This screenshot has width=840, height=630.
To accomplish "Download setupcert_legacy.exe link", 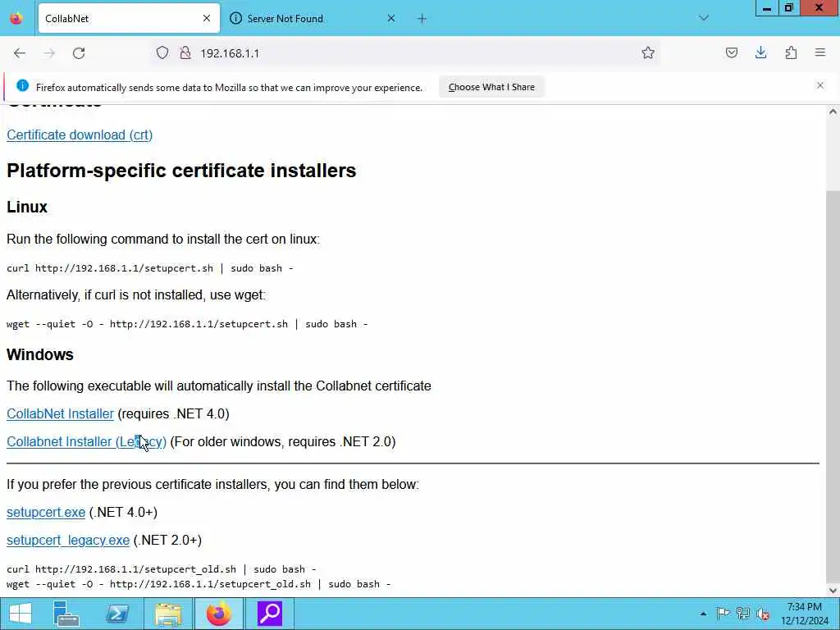I will click(68, 540).
